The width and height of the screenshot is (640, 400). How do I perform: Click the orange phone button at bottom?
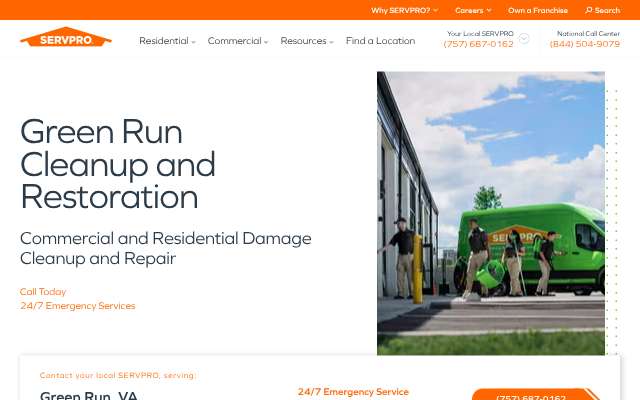(x=531, y=395)
